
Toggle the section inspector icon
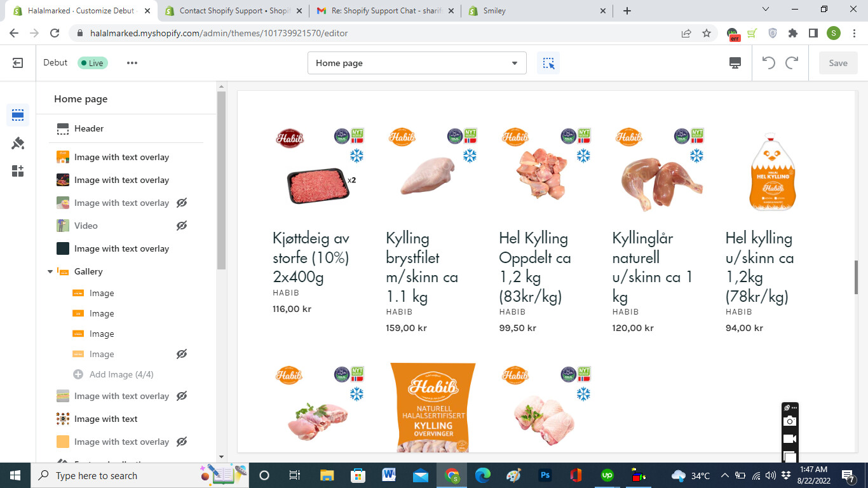(548, 63)
